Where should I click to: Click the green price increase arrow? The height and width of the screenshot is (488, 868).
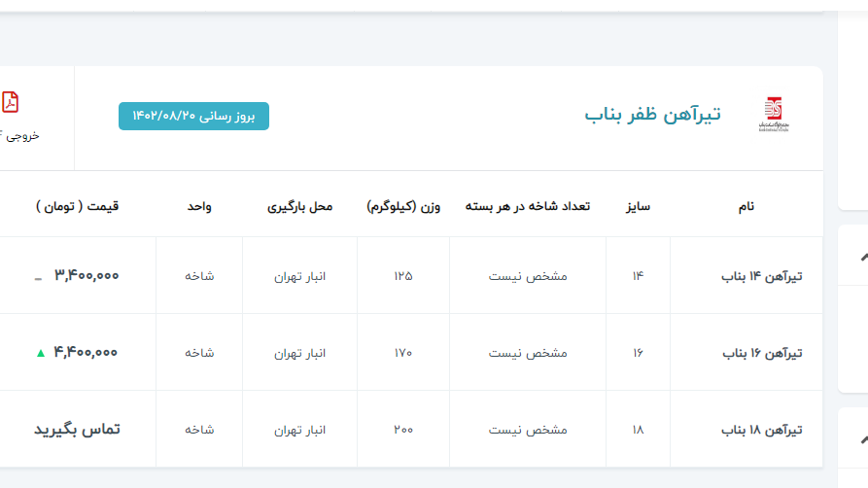point(40,353)
